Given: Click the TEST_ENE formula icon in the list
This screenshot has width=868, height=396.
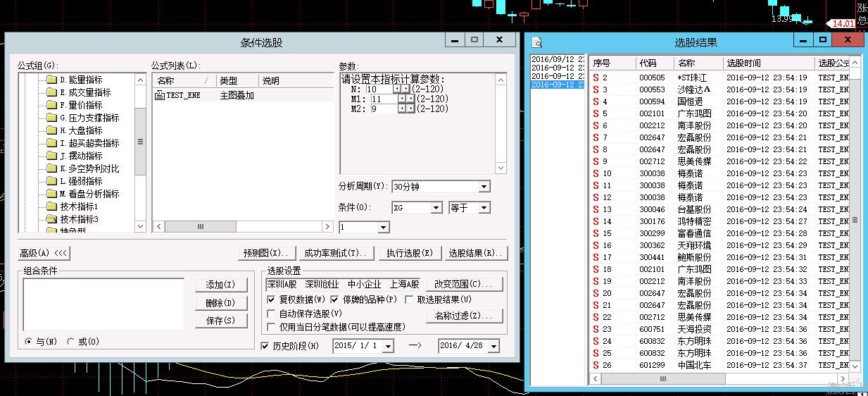Looking at the screenshot, I should pos(159,95).
